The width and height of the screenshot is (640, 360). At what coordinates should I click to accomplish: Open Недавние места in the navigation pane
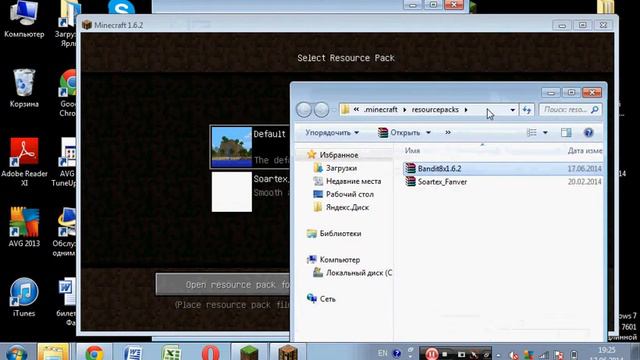click(x=353, y=181)
